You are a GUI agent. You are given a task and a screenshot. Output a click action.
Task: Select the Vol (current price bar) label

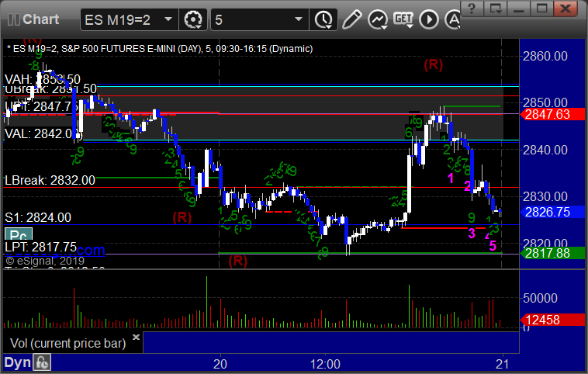[x=67, y=343]
